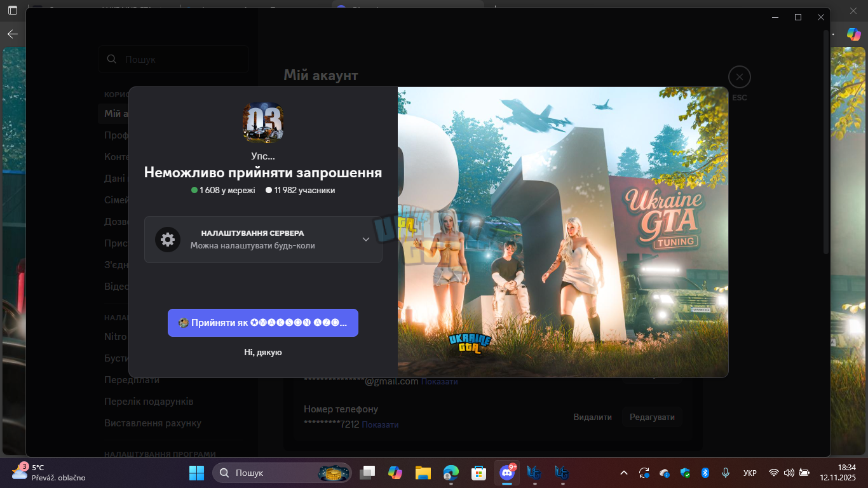Click the Ukraine GTA invite banner image

click(563, 232)
